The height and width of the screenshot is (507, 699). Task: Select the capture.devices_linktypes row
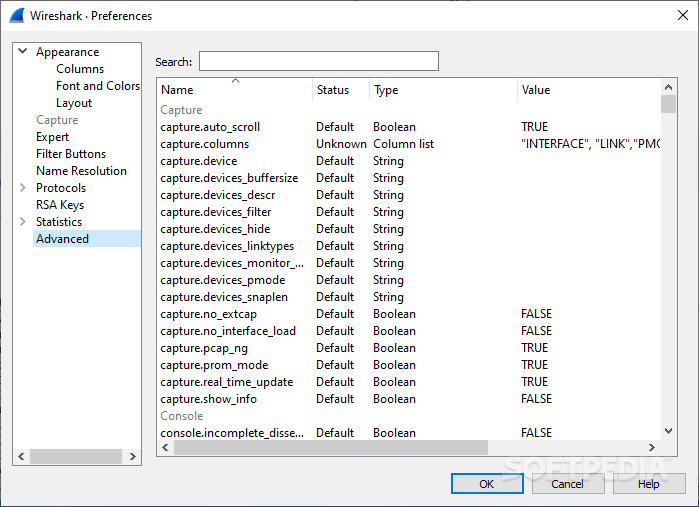tap(409, 246)
